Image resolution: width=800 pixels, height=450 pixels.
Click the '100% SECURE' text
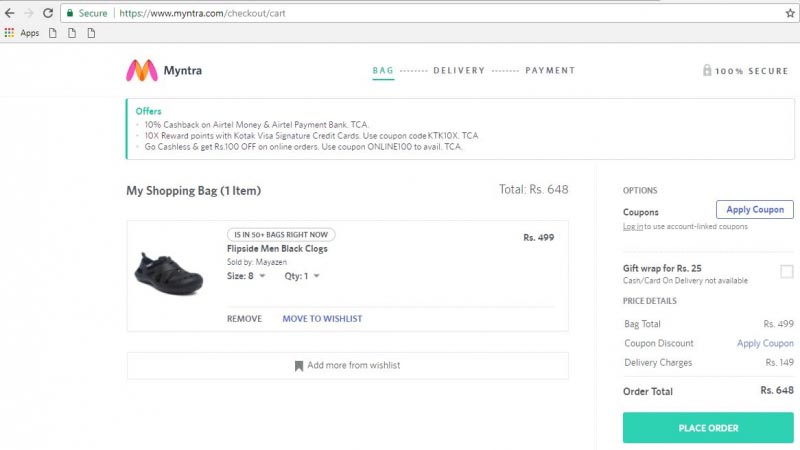coord(752,71)
